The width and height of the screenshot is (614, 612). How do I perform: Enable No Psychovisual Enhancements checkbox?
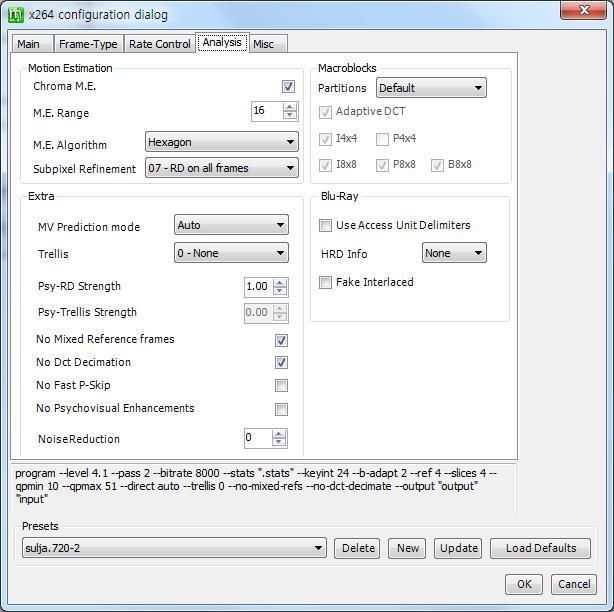coord(281,409)
